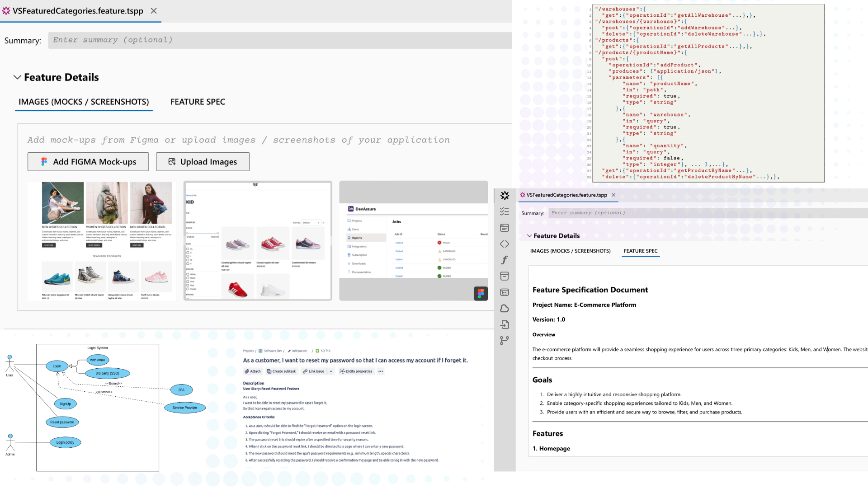
Task: Click the large Summary input field
Action: point(280,40)
